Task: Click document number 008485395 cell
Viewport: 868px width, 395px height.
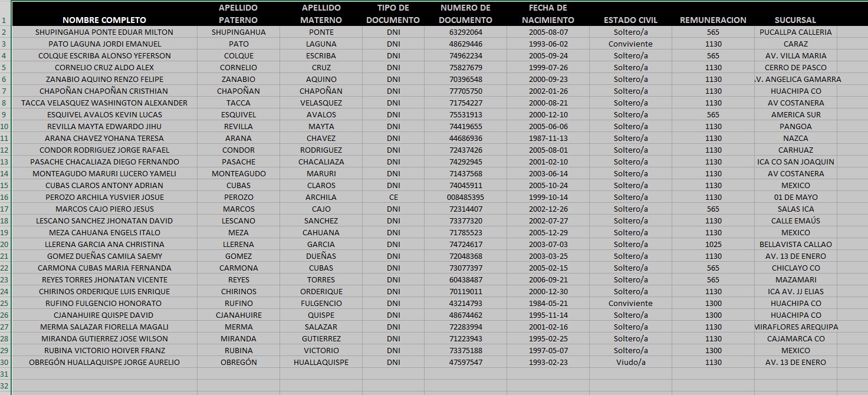Action: [465, 197]
